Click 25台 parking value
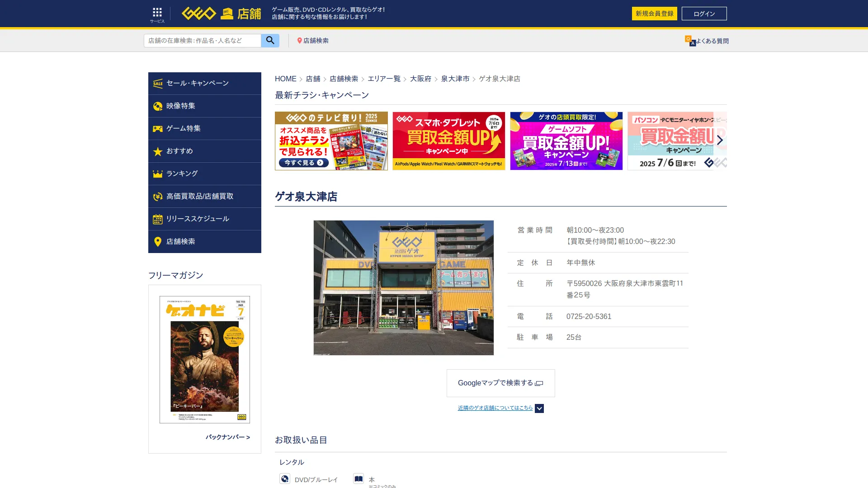This screenshot has height=488, width=868. click(574, 338)
